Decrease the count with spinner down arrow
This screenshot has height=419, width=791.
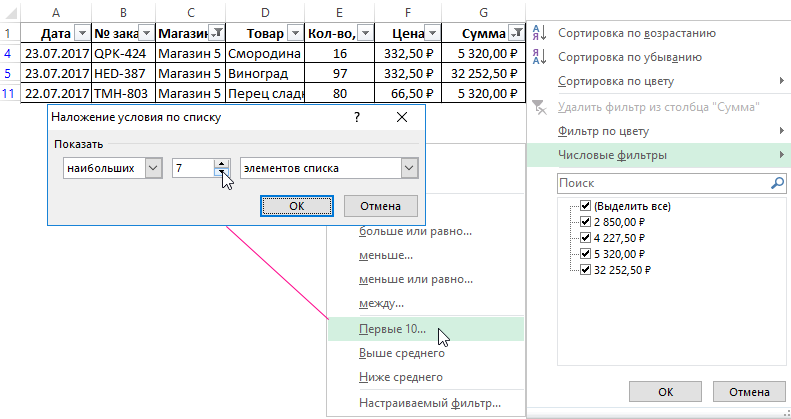pyautogui.click(x=221, y=173)
